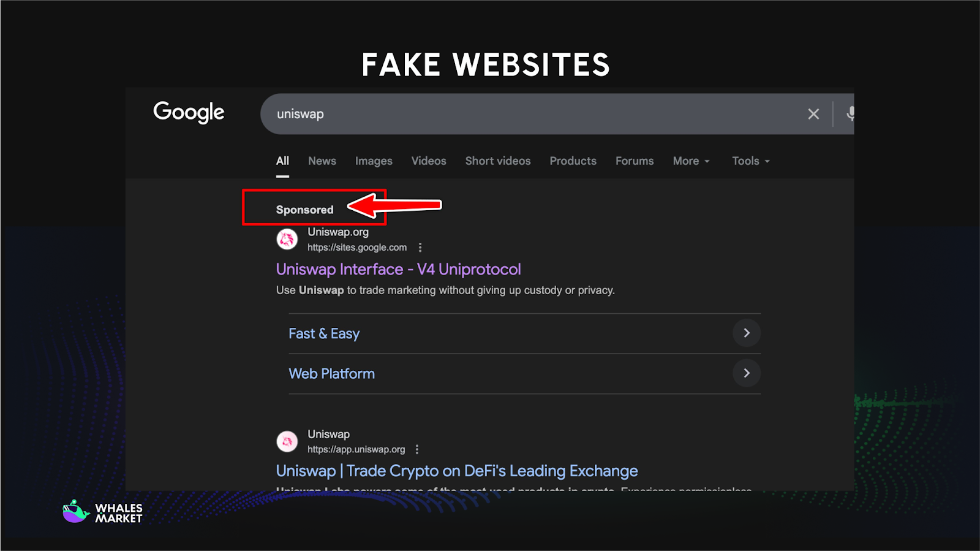Open the three-dot menu for the app.uniswap.org result

click(417, 449)
